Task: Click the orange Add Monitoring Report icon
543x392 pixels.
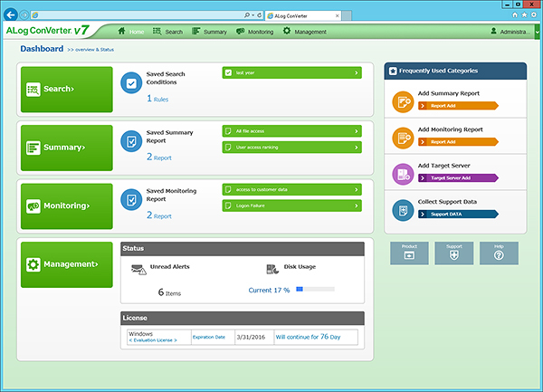Action: point(403,138)
